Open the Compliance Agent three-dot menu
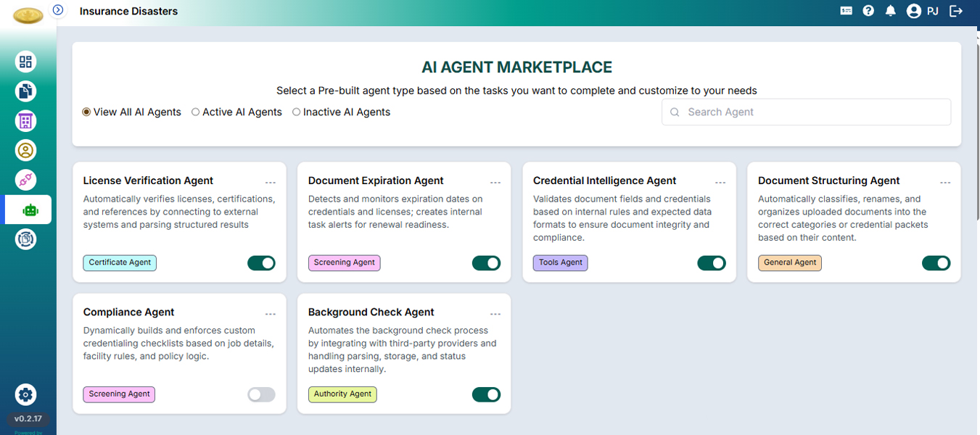Viewport: 980px width, 435px height. click(x=271, y=313)
